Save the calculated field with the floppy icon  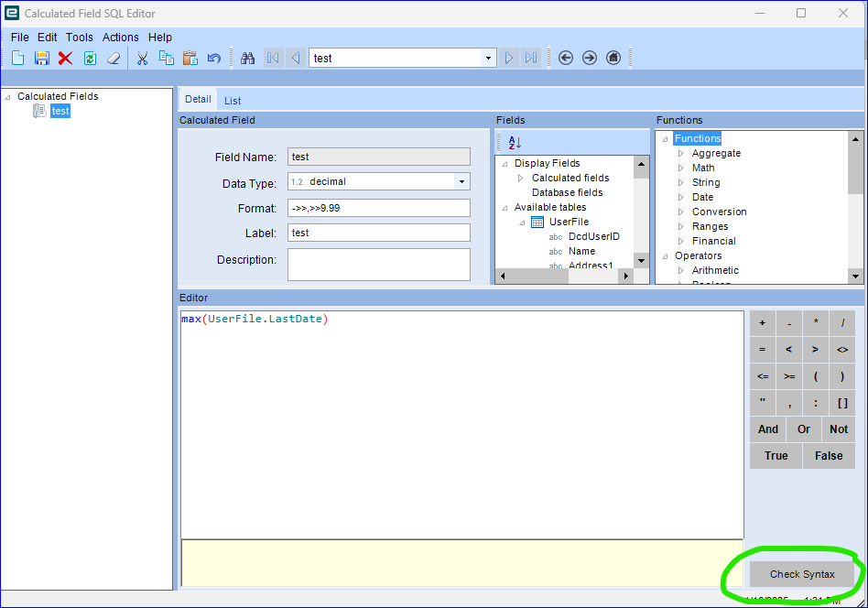click(x=41, y=58)
